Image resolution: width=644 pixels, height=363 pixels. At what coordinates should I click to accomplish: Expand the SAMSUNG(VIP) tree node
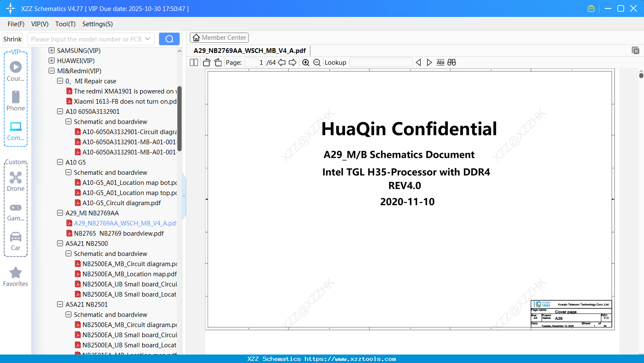click(52, 51)
